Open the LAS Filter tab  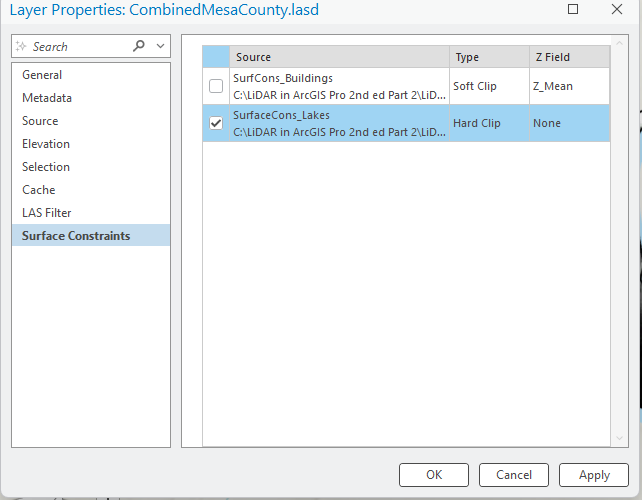tap(47, 213)
